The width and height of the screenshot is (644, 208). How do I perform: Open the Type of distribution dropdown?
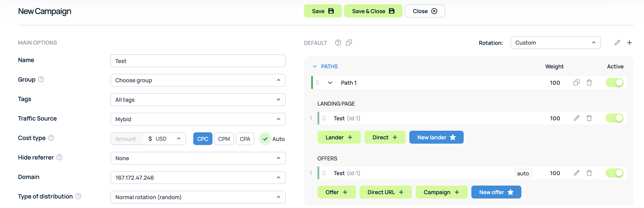point(198,197)
